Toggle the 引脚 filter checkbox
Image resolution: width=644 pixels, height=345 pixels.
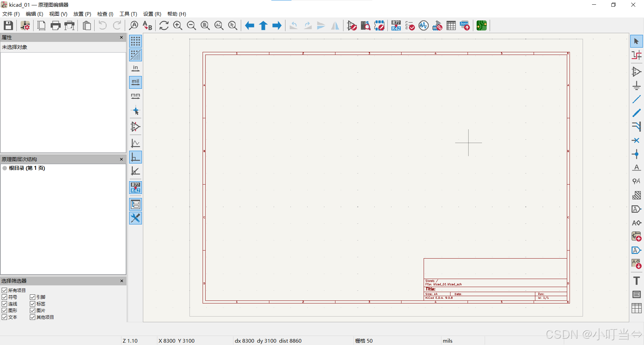pyautogui.click(x=33, y=297)
